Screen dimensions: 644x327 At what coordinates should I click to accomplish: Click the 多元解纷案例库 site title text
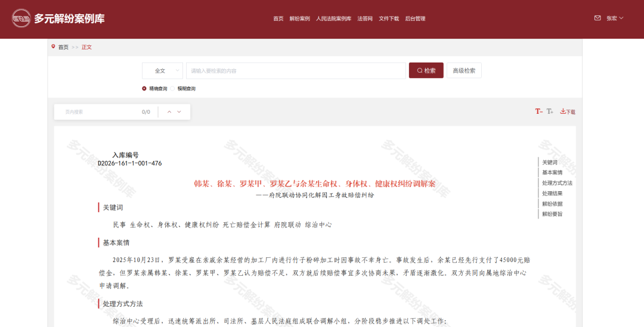coord(69,18)
